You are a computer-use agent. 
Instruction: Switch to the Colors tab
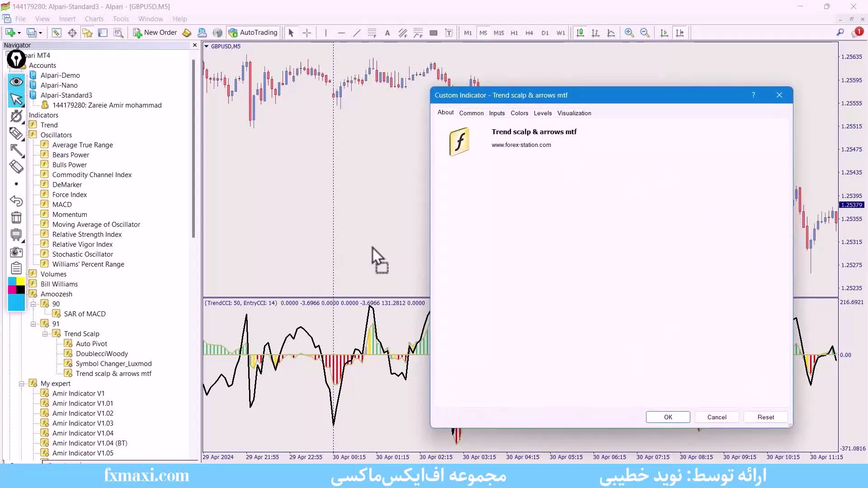click(x=519, y=113)
